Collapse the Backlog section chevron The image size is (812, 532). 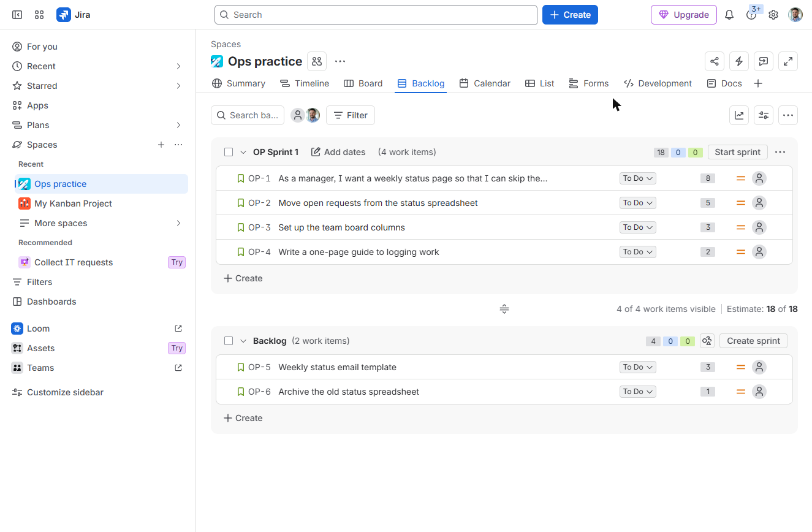click(x=243, y=341)
